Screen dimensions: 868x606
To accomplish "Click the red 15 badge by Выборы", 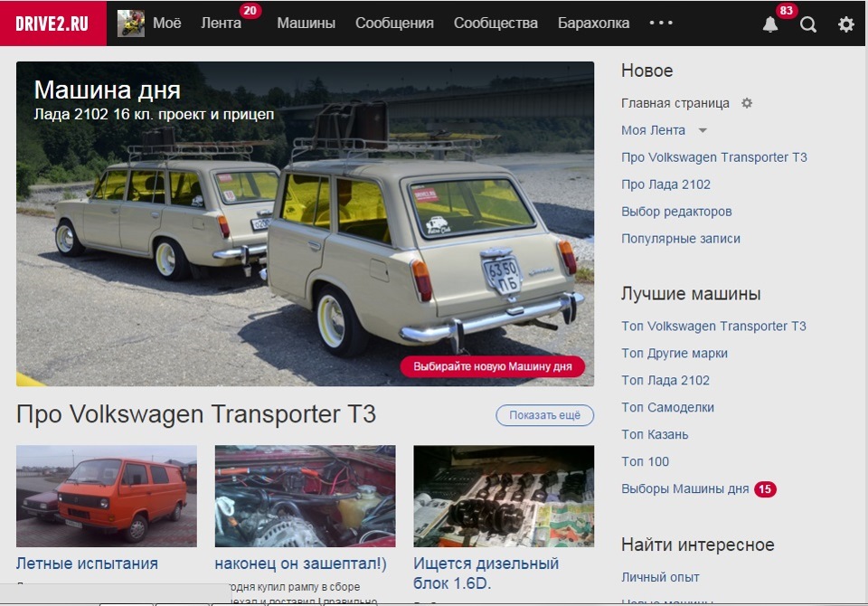I will (765, 489).
